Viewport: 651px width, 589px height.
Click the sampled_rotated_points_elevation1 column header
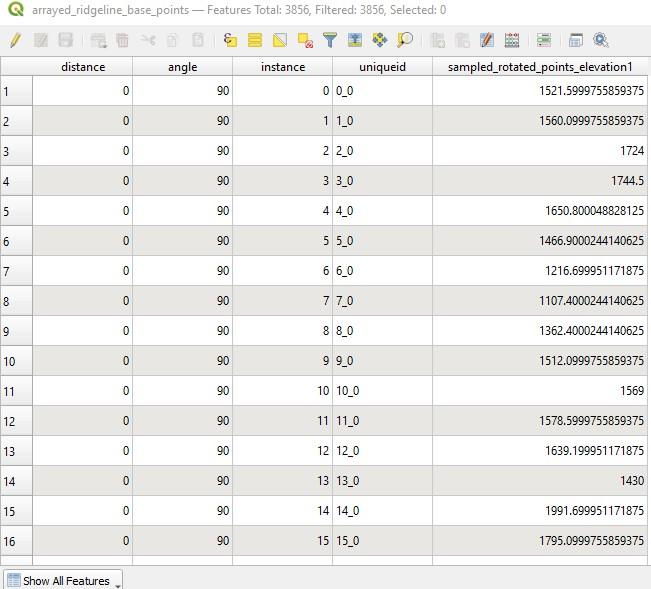(x=540, y=67)
